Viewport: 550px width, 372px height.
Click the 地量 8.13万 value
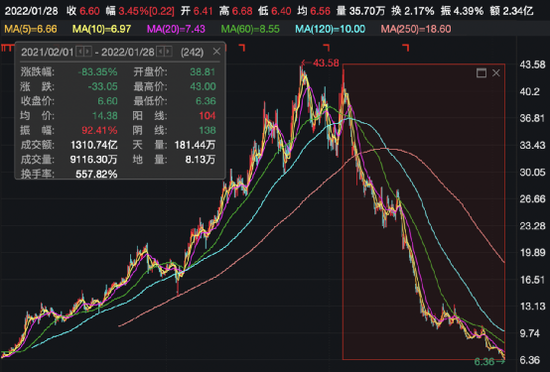[200, 160]
